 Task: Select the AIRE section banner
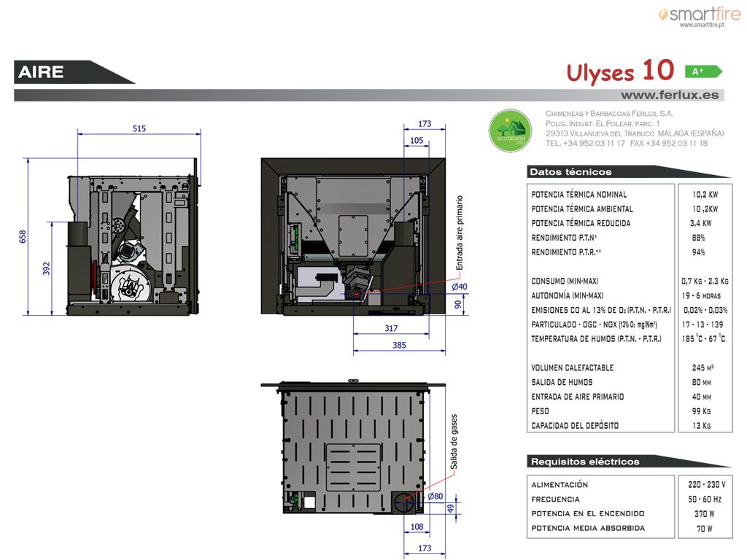[x=74, y=72]
